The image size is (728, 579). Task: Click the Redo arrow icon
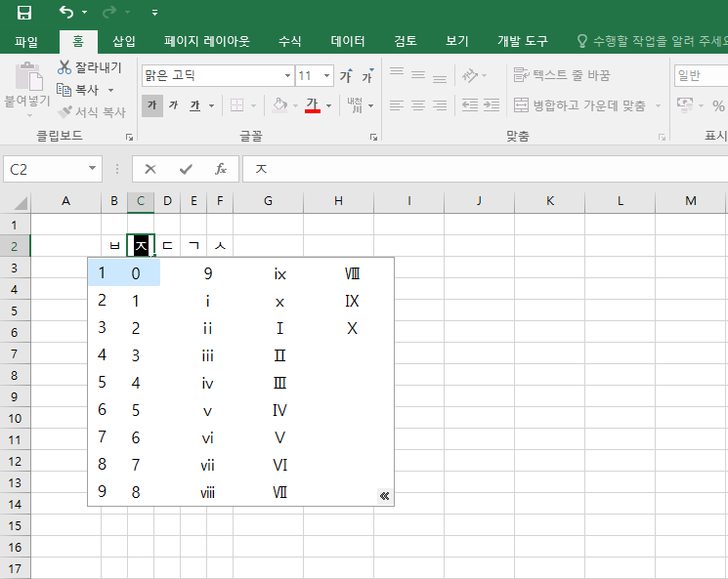click(109, 12)
